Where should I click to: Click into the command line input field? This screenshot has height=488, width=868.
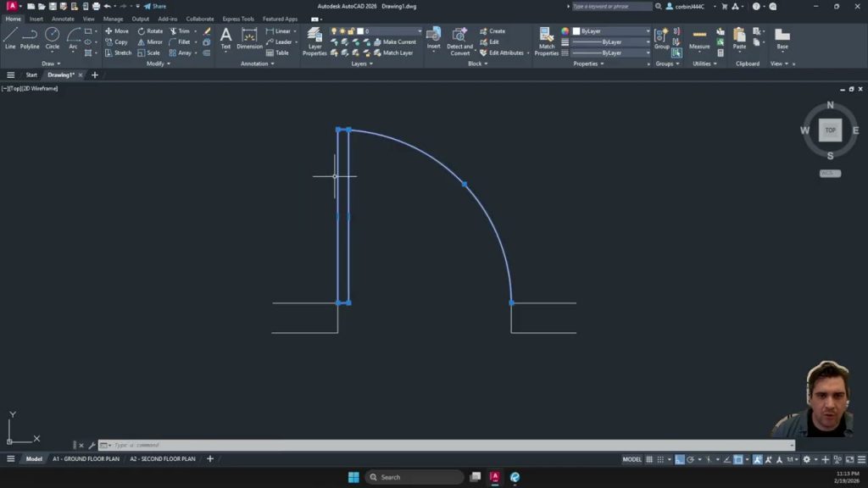coord(424,445)
